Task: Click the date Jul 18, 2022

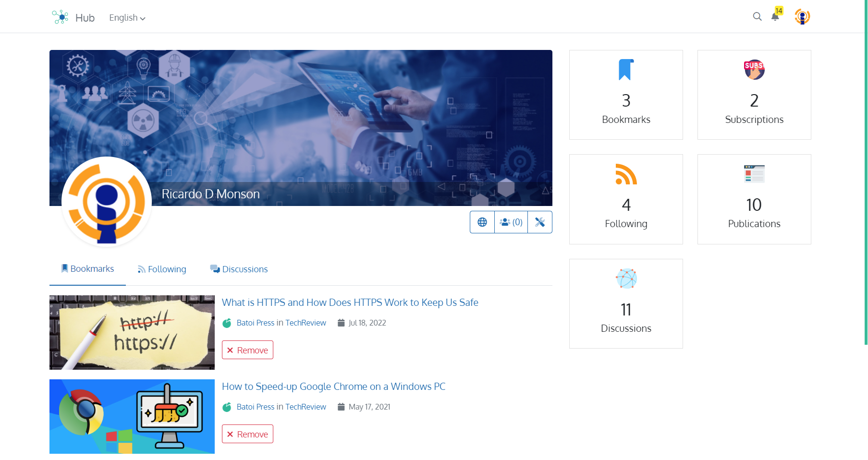Action: click(367, 323)
